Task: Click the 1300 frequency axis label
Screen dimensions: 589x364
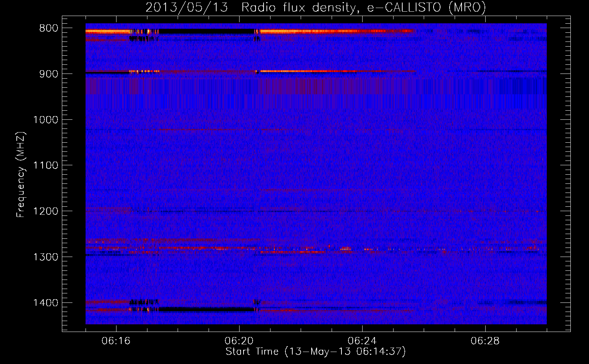Action: click(46, 257)
